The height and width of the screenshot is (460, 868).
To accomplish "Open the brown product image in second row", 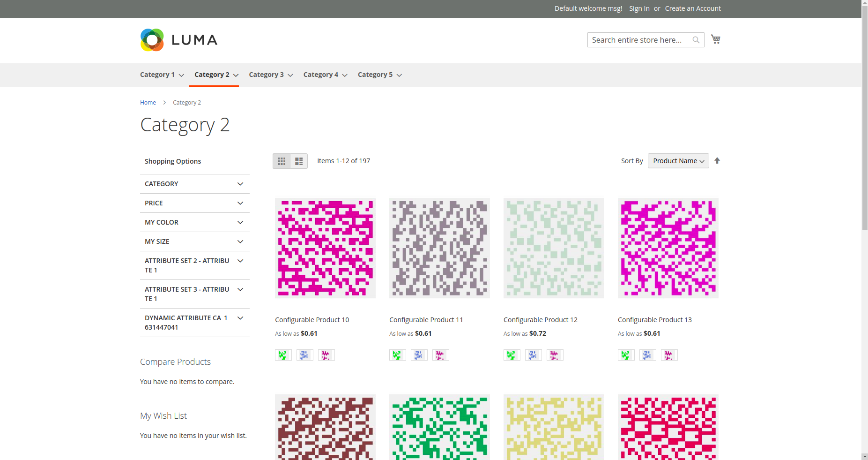I will pyautogui.click(x=325, y=427).
